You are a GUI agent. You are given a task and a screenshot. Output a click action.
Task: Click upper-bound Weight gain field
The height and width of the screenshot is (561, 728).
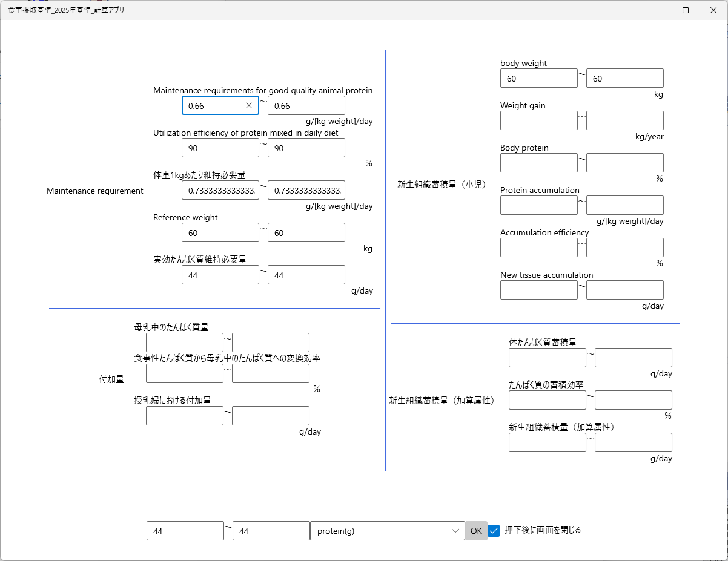point(625,120)
